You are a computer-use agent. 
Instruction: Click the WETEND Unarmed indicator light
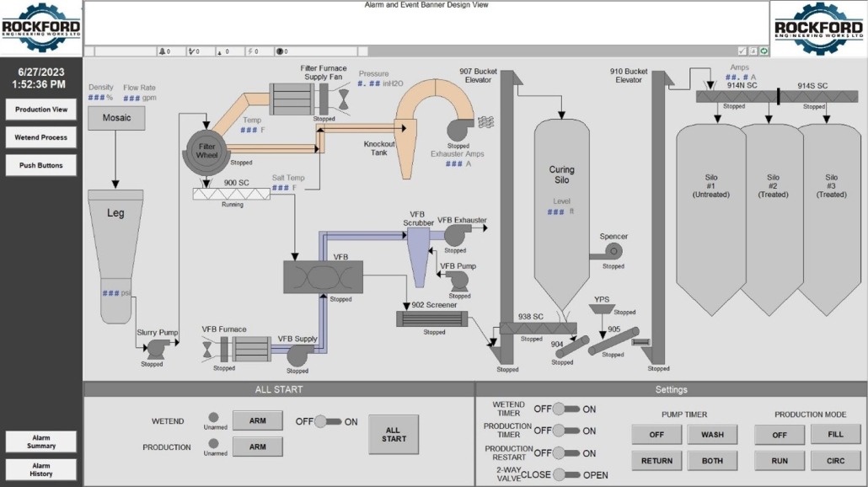[x=213, y=417]
